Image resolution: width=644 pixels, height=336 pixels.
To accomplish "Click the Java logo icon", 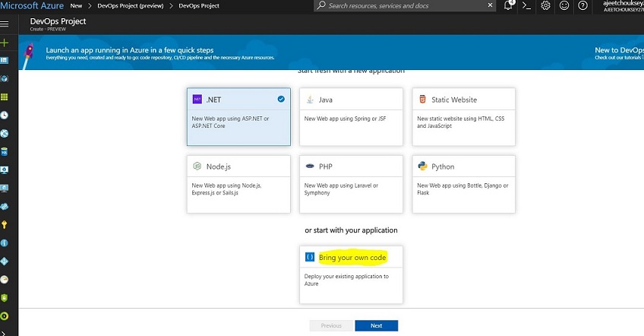I will point(310,100).
